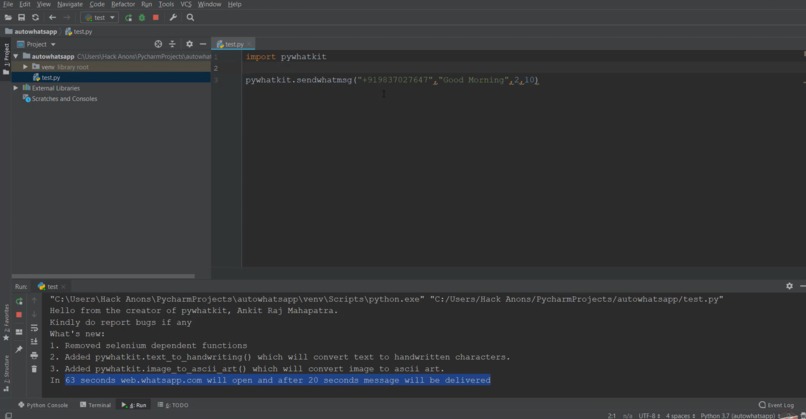This screenshot has height=419, width=806.
Task: Open the Refactor menu
Action: click(123, 4)
